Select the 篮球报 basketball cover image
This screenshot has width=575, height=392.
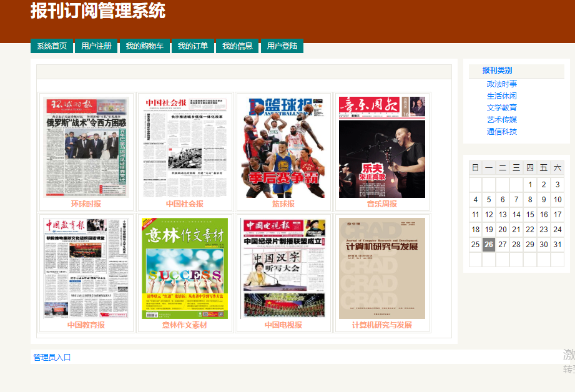click(x=283, y=147)
